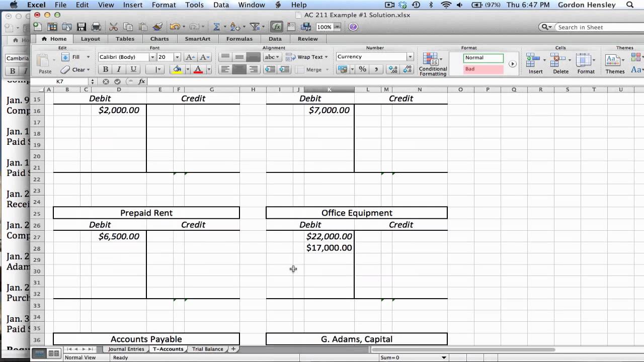This screenshot has width=644, height=362.
Task: Open the Insert menu in menu bar
Action: point(132,5)
